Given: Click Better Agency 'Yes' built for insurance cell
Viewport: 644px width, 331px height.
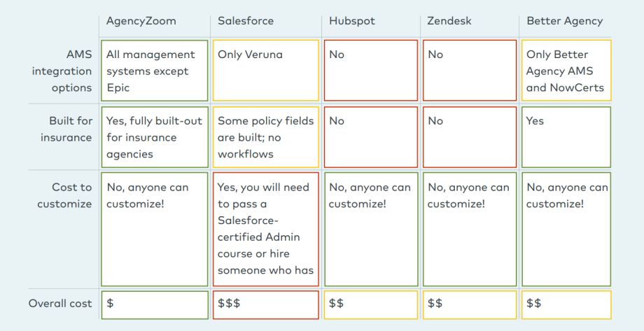Looking at the screenshot, I should [x=566, y=137].
